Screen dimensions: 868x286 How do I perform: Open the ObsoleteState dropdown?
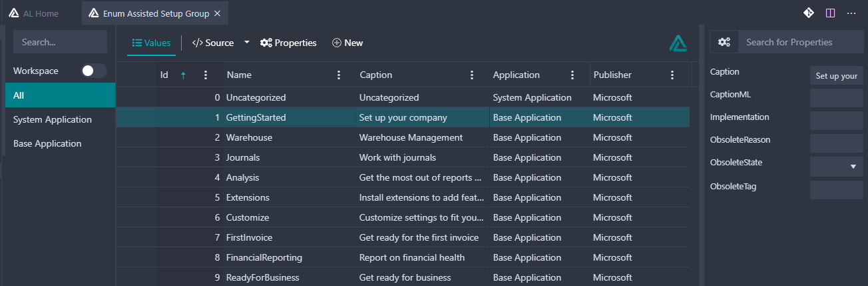tap(837, 167)
